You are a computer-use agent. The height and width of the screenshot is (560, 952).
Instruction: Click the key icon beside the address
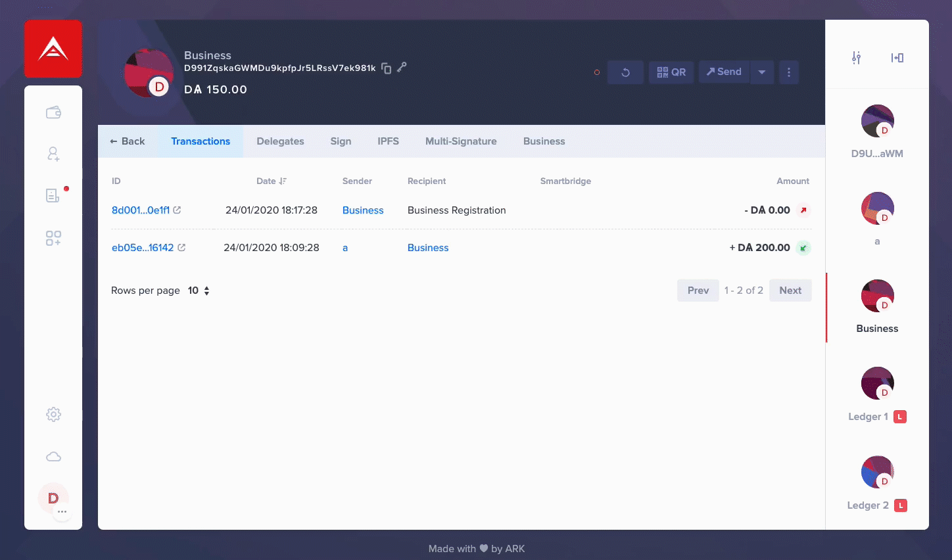click(x=402, y=67)
